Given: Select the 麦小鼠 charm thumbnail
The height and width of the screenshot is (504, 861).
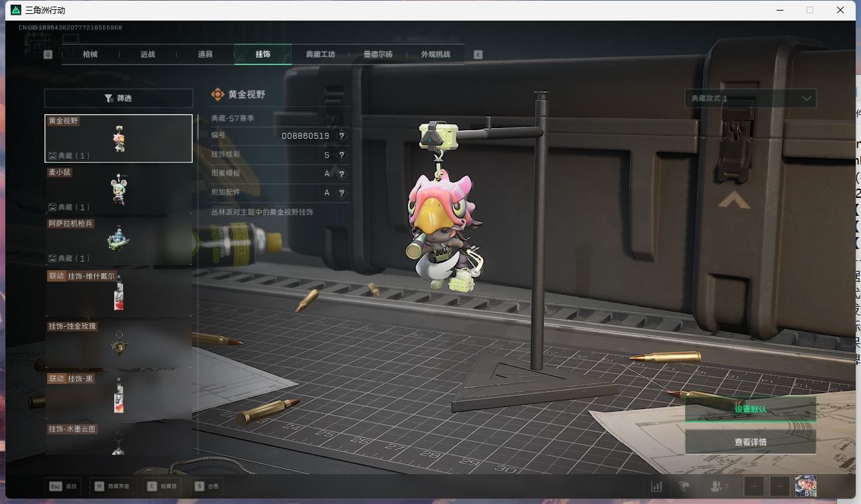Looking at the screenshot, I should pyautogui.click(x=118, y=190).
